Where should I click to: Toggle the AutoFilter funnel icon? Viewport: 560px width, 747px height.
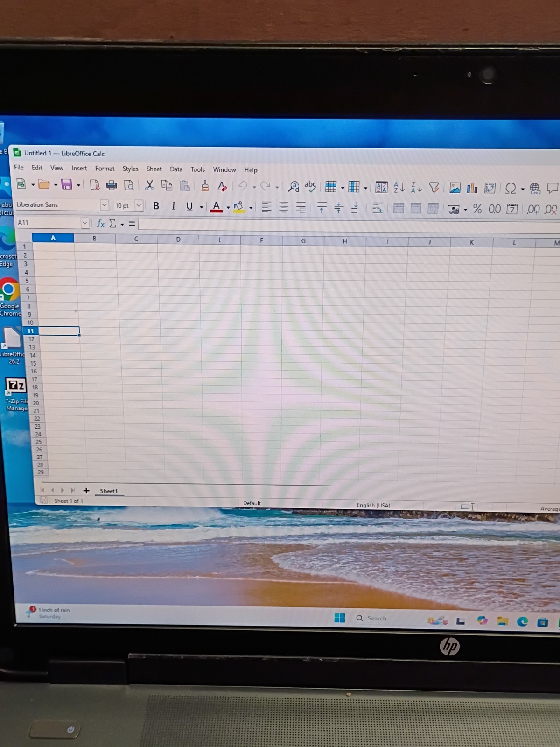434,188
